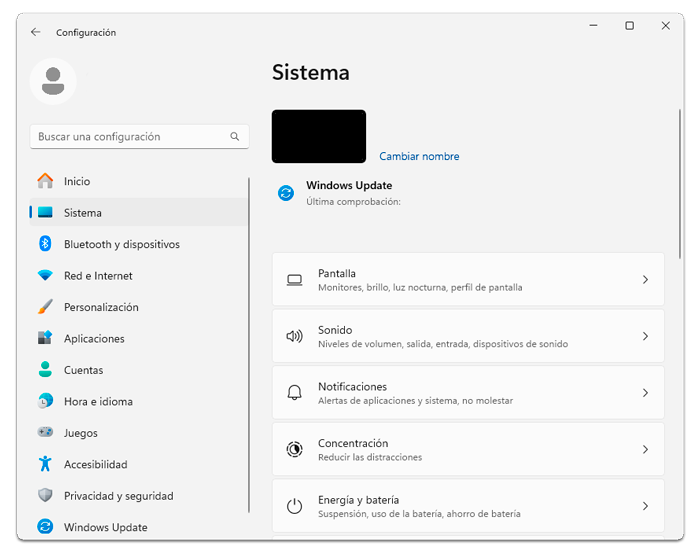The height and width of the screenshot is (552, 700).
Task: Open the Windows Update status heading
Action: point(349,185)
